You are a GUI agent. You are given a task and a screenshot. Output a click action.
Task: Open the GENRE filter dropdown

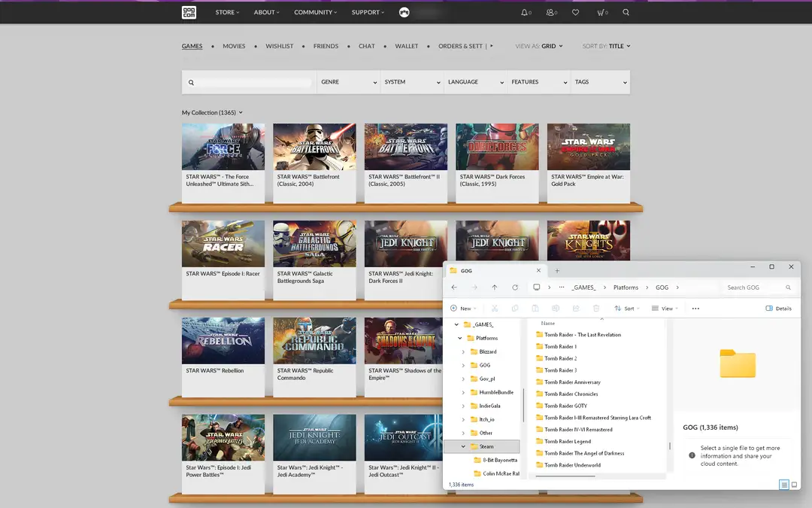click(347, 81)
